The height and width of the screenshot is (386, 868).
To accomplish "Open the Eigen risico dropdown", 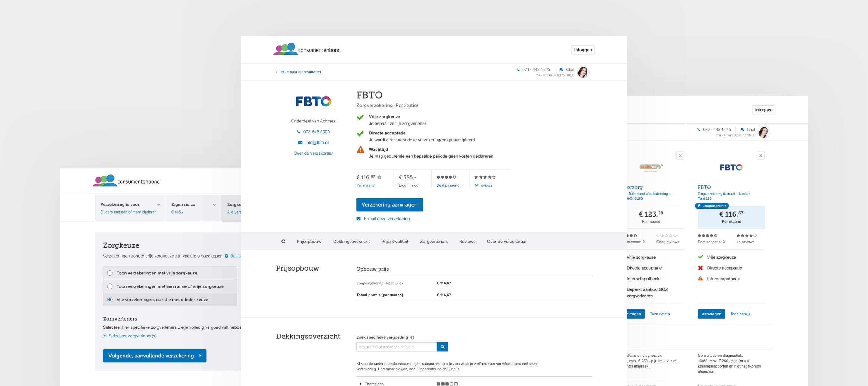I will point(194,208).
